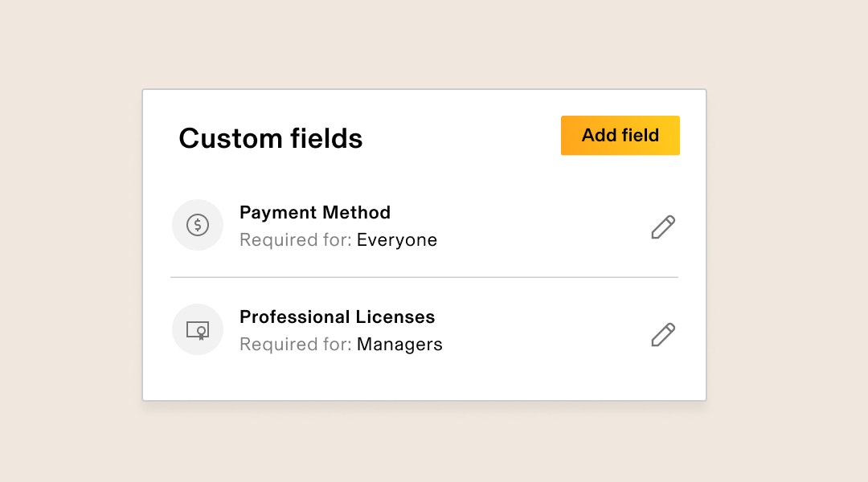The height and width of the screenshot is (482, 868).
Task: Click empty space in the Professional Licenses row
Action: [542, 332]
